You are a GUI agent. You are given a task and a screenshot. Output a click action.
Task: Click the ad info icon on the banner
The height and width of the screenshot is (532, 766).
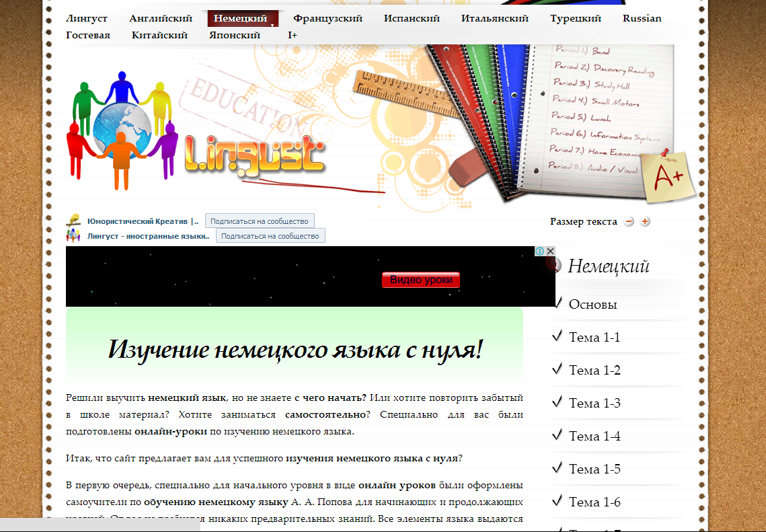(x=540, y=251)
